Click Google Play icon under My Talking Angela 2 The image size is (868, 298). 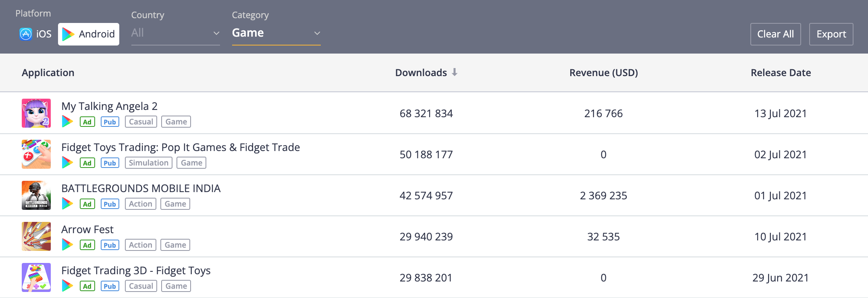[x=67, y=121]
